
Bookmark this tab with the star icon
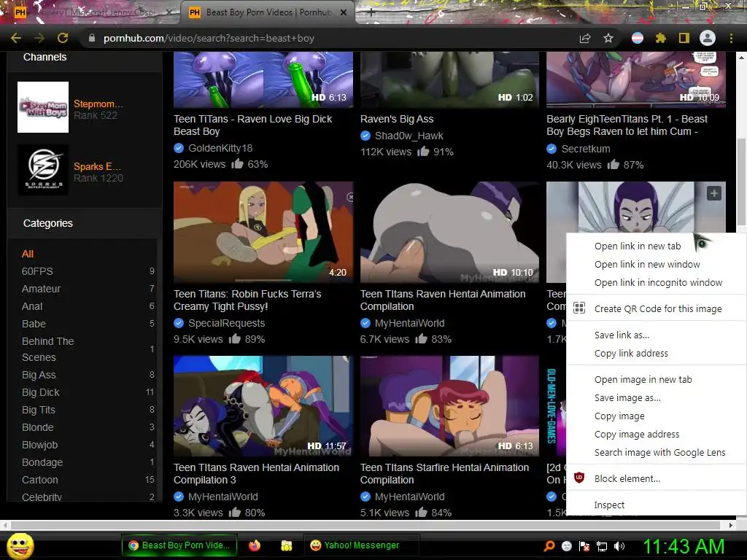point(608,38)
